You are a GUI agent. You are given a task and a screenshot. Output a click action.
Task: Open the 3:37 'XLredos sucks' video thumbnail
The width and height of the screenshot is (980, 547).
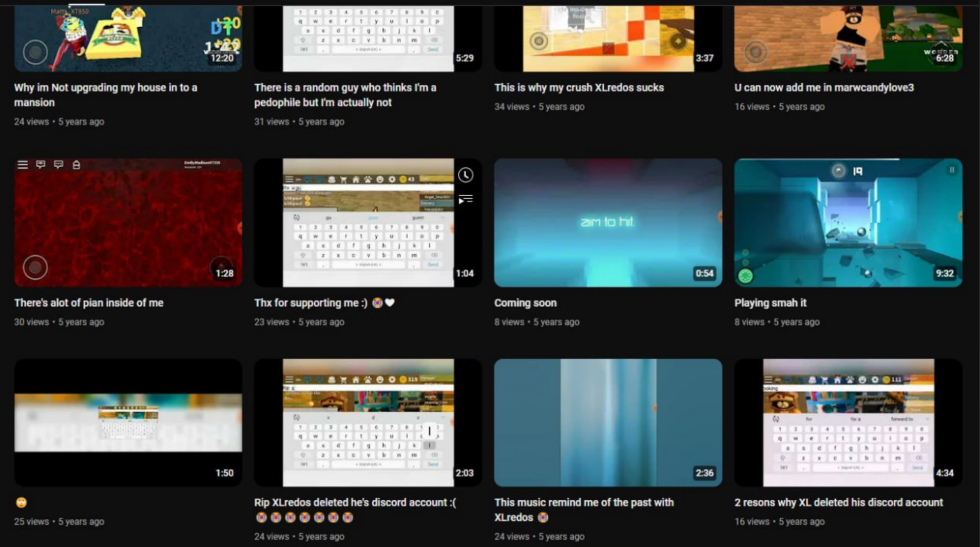pos(608,39)
